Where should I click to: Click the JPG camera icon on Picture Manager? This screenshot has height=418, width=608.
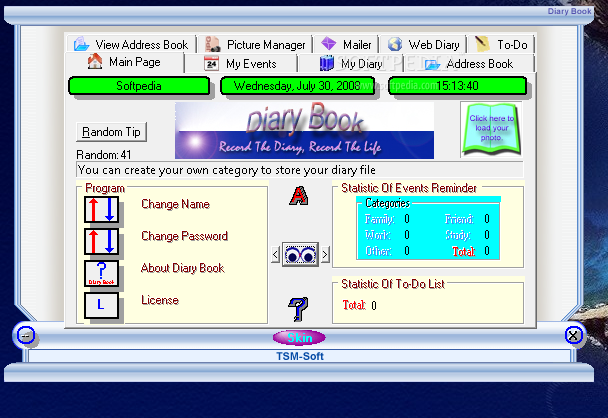point(212,44)
